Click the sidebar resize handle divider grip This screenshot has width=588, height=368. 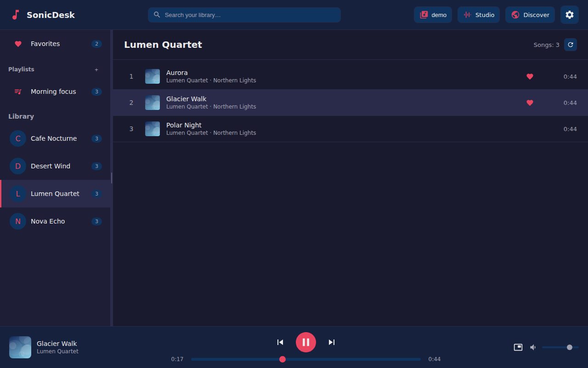[x=112, y=178]
